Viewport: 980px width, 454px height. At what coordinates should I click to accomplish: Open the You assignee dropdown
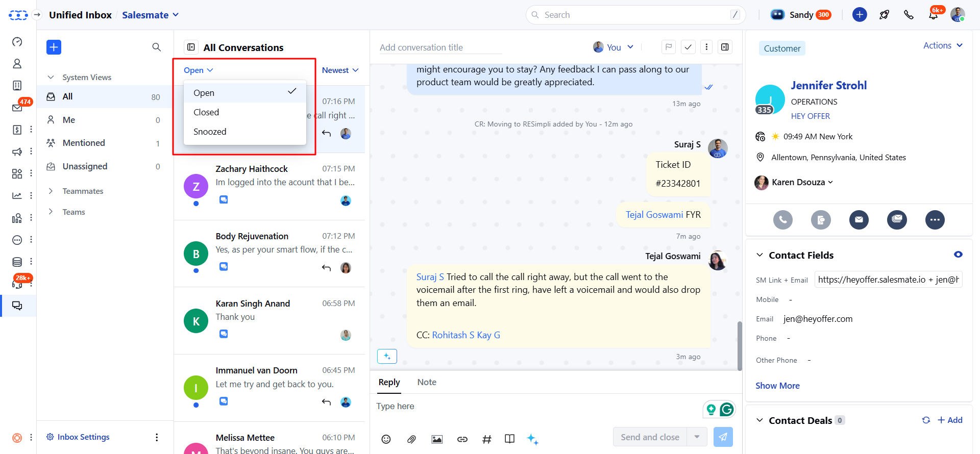613,47
